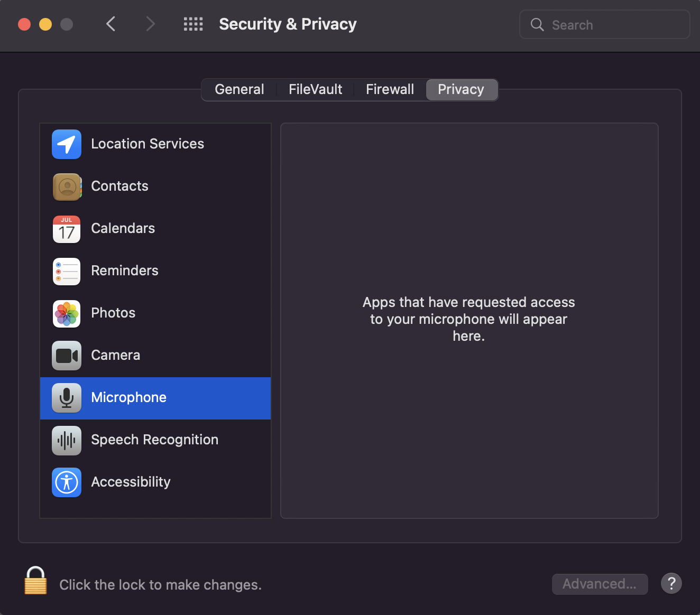Click the Accessibility icon
Screen dimensions: 700x615
[x=67, y=482]
